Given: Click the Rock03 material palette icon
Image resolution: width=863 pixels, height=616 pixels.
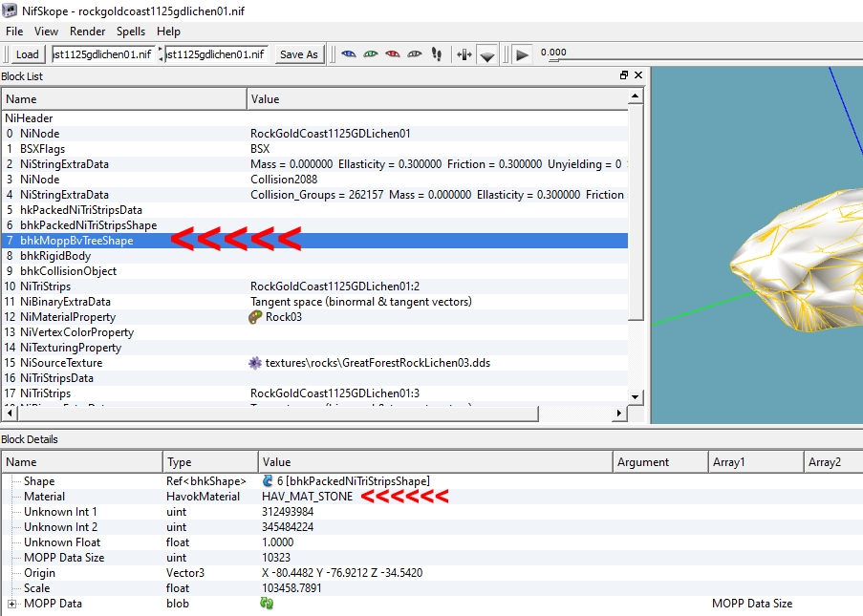Looking at the screenshot, I should (x=255, y=317).
